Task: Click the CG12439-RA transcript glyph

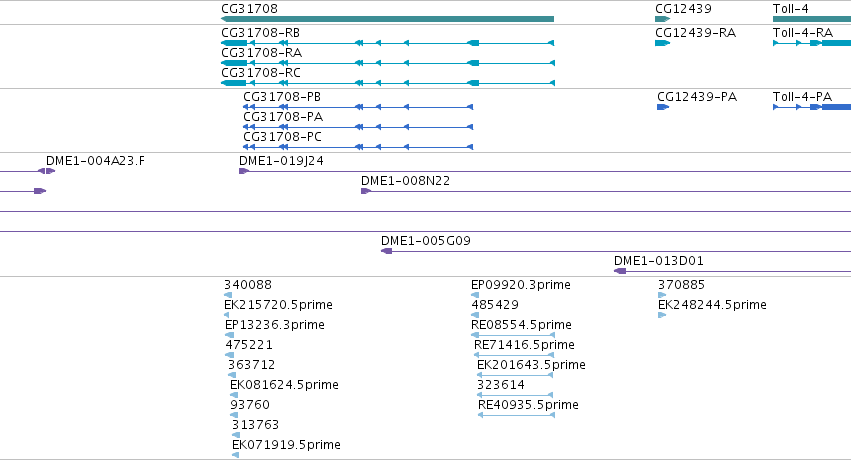Action: pyautogui.click(x=662, y=43)
